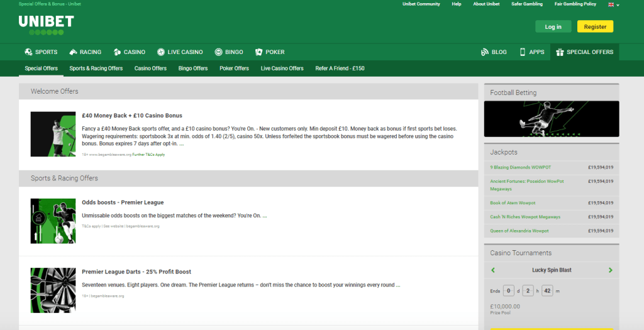Click the Casino Tournaments panel header
Viewport: 644px width, 330px height.
tap(552, 253)
